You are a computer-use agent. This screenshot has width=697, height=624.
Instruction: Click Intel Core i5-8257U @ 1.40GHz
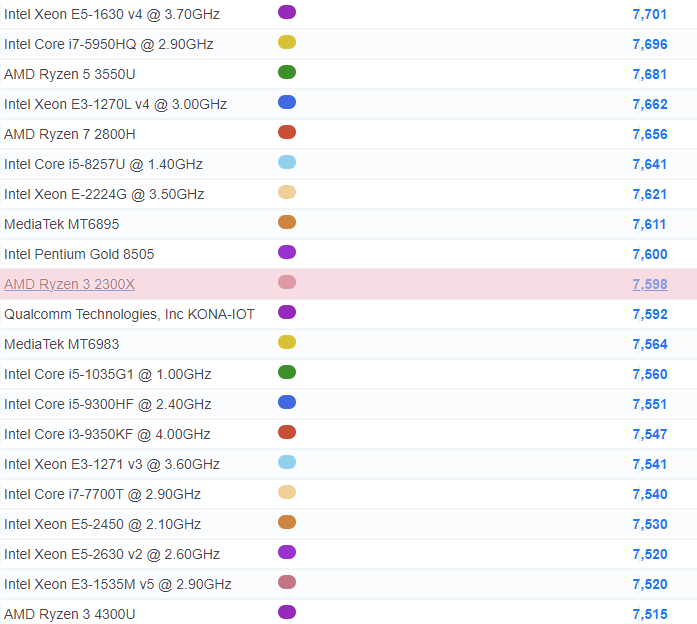(x=103, y=164)
